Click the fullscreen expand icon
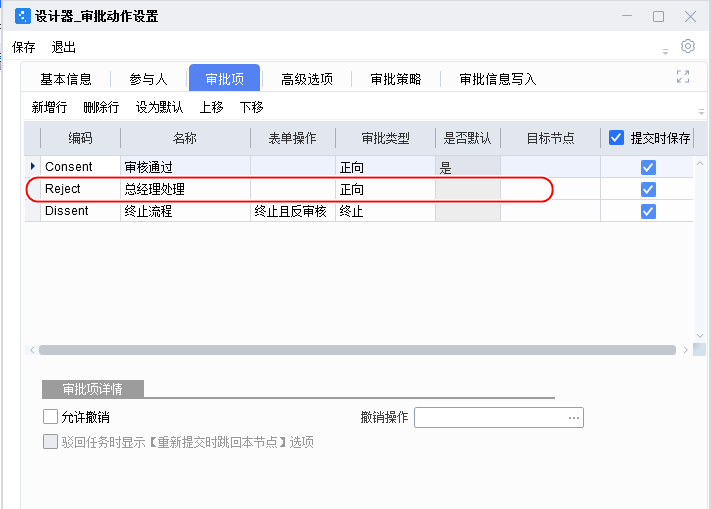 (684, 77)
